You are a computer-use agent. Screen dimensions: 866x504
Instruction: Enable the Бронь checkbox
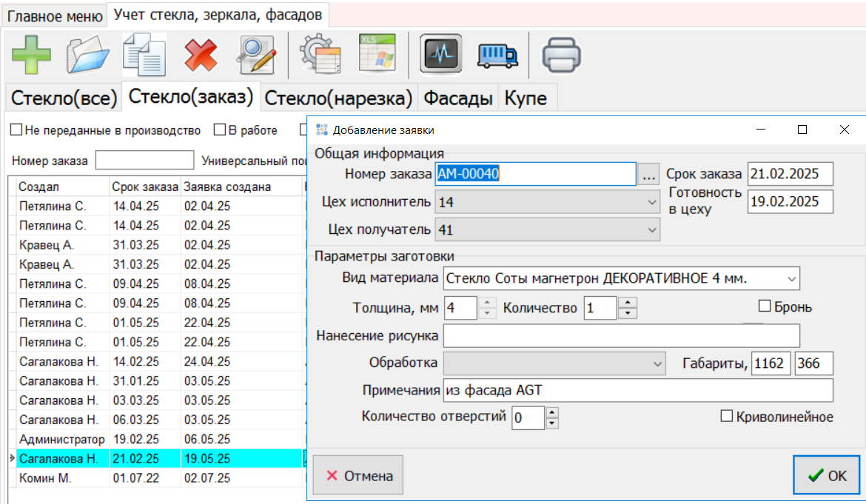point(765,307)
